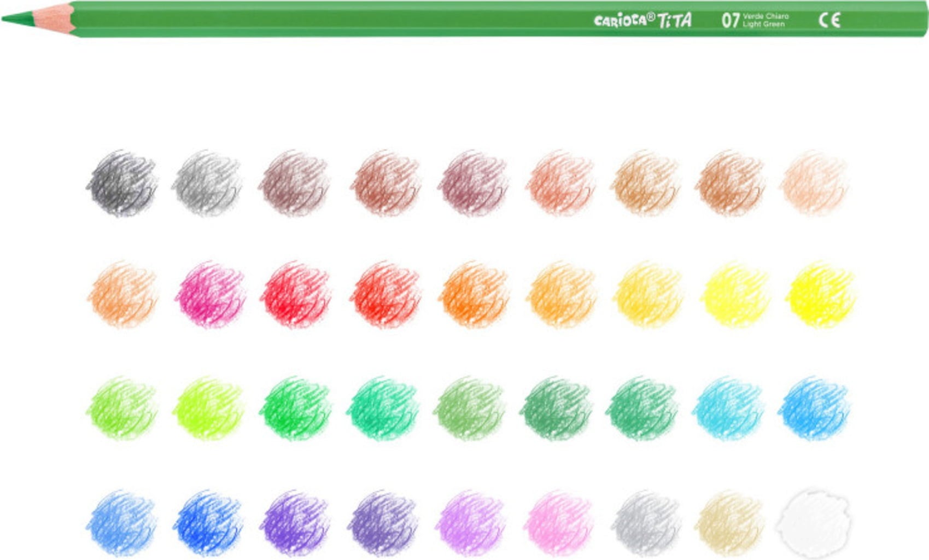Click the Carioca Tita logo on pencil
Screen dimensions: 929x560
pos(642,20)
